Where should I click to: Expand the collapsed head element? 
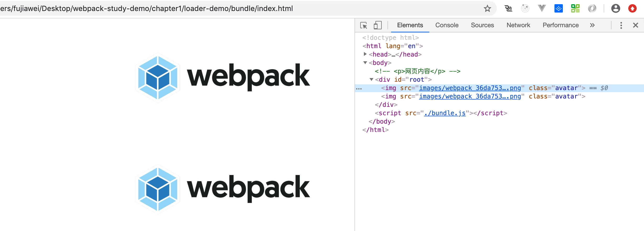point(365,54)
